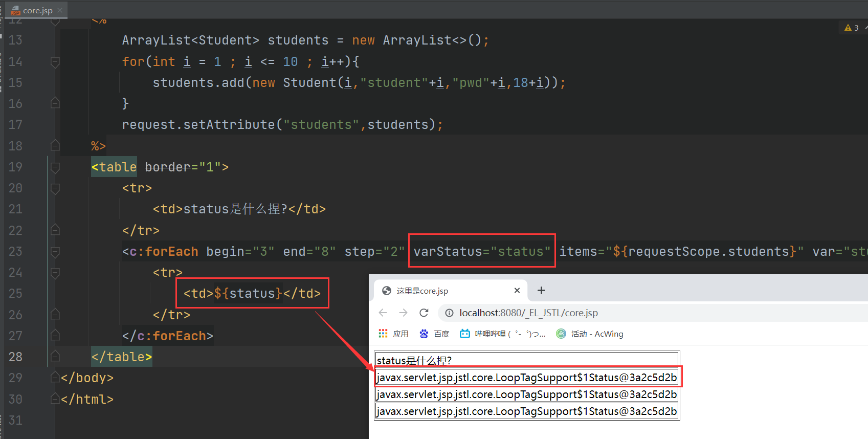Click the second LoopTagSupport table row

coord(527,394)
